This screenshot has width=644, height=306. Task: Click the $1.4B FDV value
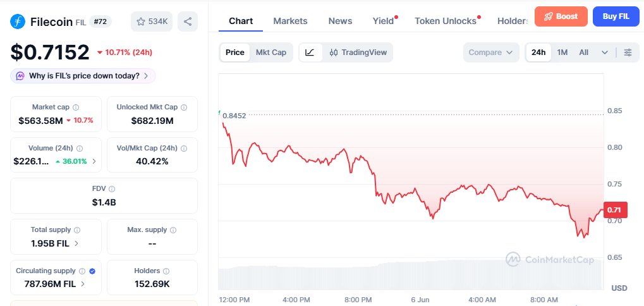click(x=104, y=202)
